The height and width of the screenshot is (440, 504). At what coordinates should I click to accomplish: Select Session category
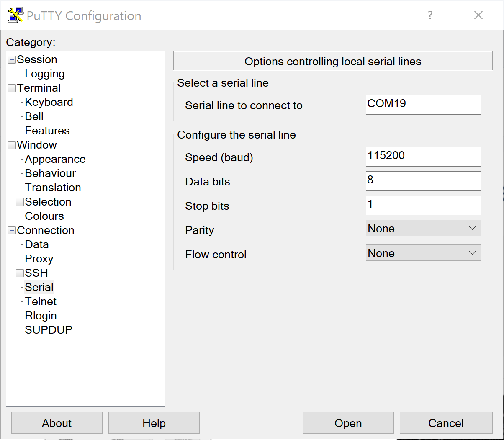(x=37, y=59)
